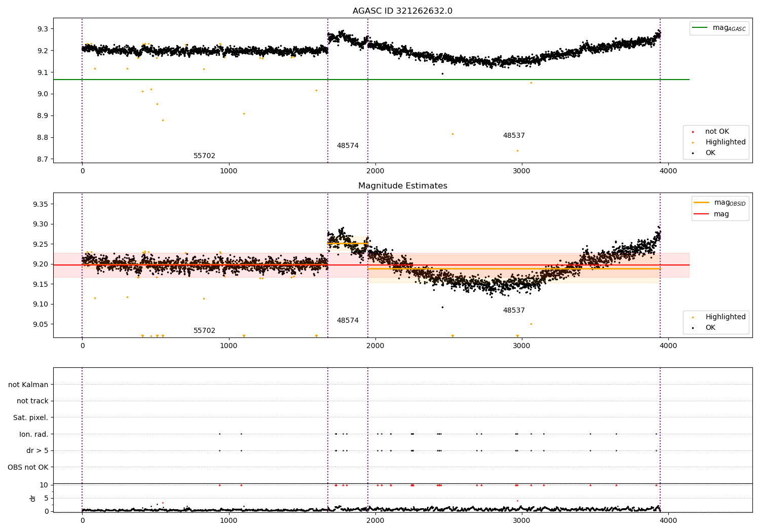Click the "48574" annotation in the Magnitude Estimates plot
The width and height of the screenshot is (760, 532).
(x=348, y=321)
